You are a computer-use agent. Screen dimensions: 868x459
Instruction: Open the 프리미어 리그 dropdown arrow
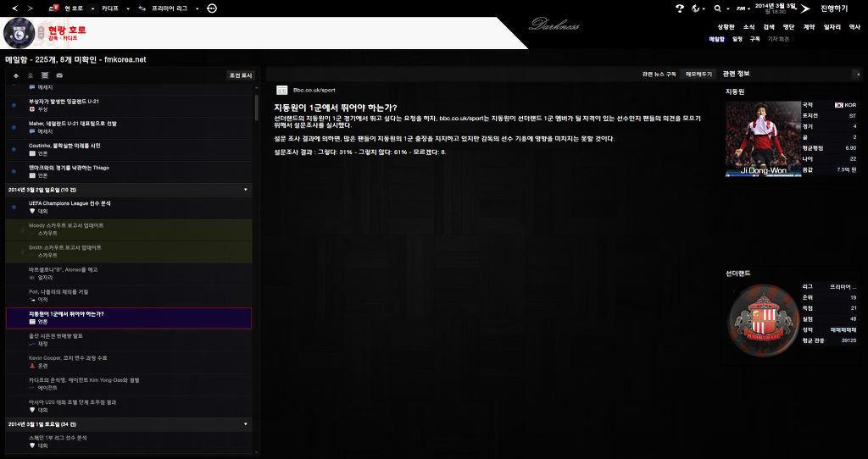click(197, 8)
